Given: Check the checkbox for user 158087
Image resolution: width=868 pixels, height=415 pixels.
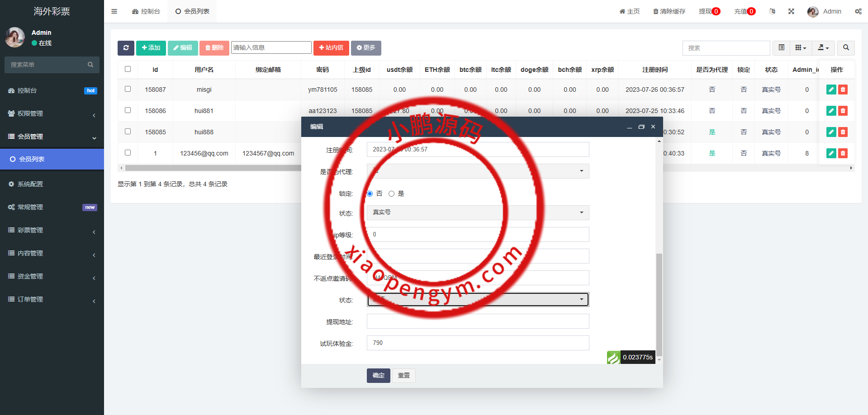Looking at the screenshot, I should [x=128, y=89].
